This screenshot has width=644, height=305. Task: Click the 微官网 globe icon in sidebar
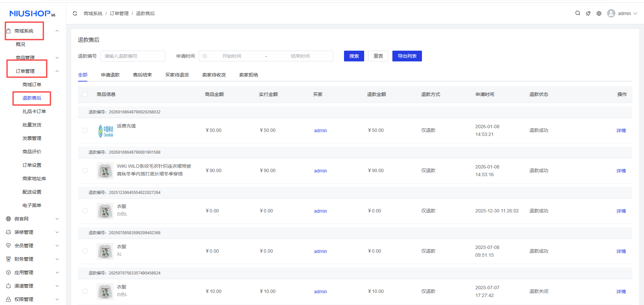8,219
